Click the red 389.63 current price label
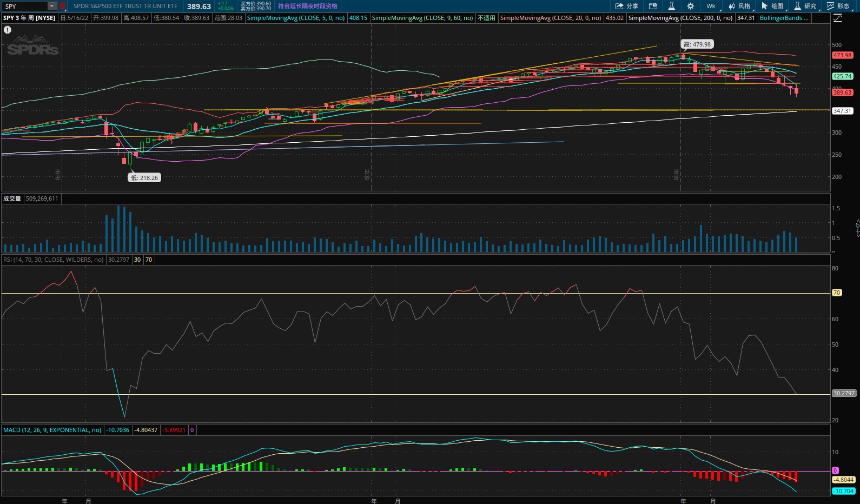 pos(842,92)
